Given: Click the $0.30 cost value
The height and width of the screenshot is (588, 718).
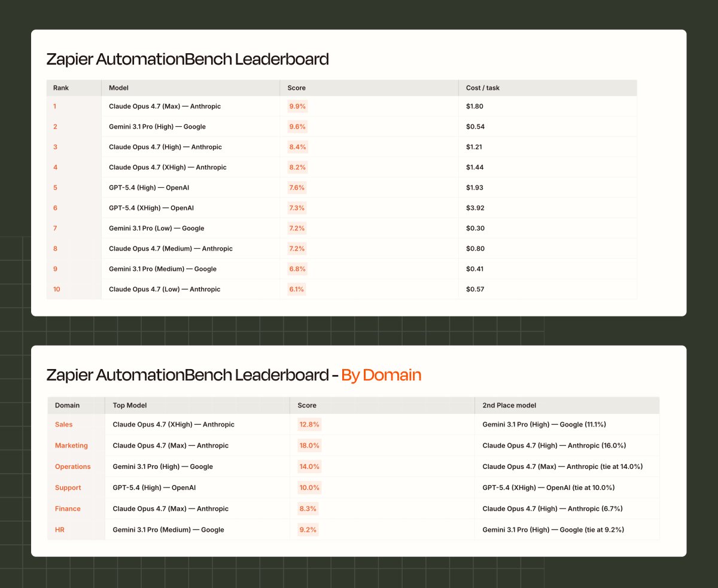Looking at the screenshot, I should [x=475, y=229].
